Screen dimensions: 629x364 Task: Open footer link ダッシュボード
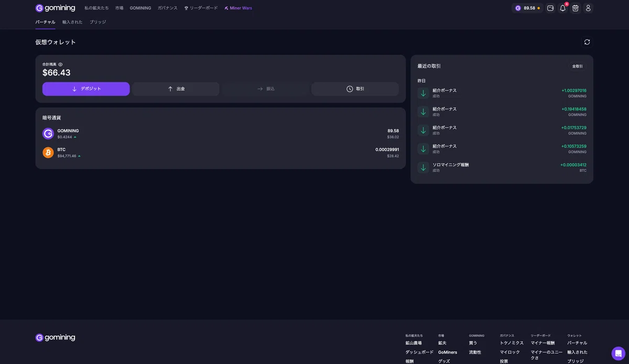point(419,352)
